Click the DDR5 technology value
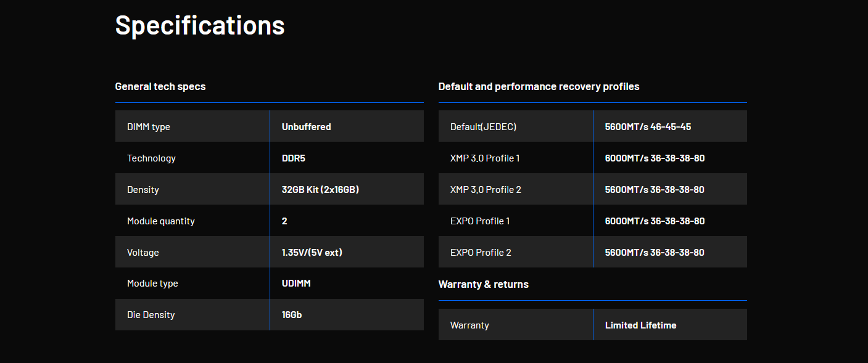Image resolution: width=868 pixels, height=363 pixels. coord(294,158)
